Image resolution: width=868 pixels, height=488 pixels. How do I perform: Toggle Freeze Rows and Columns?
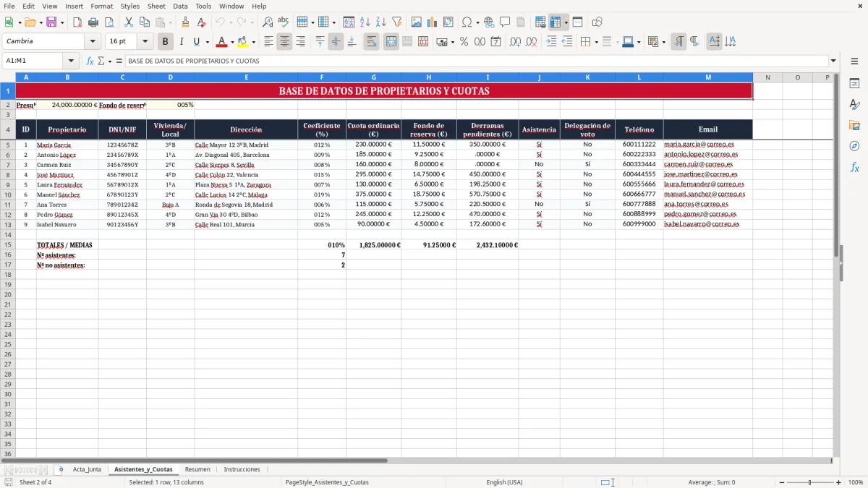[556, 22]
